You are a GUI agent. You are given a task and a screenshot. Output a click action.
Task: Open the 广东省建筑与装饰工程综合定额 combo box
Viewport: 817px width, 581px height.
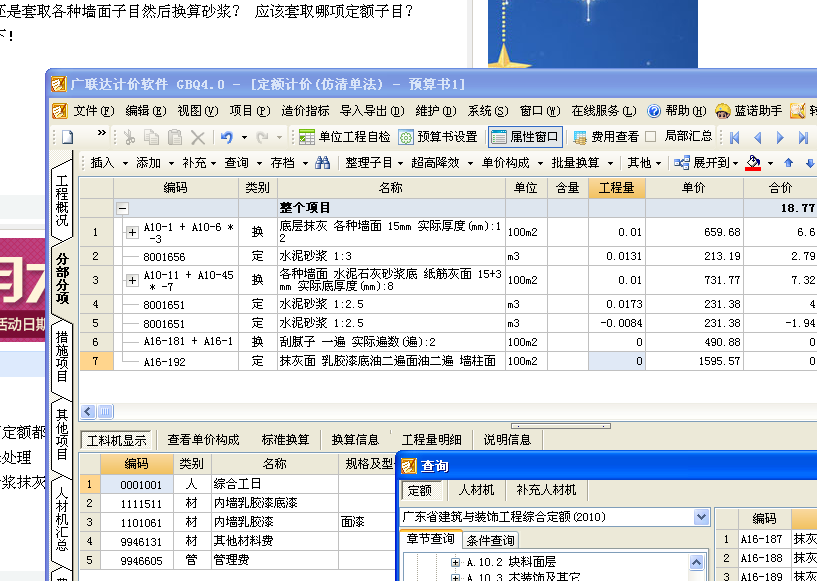tap(555, 517)
